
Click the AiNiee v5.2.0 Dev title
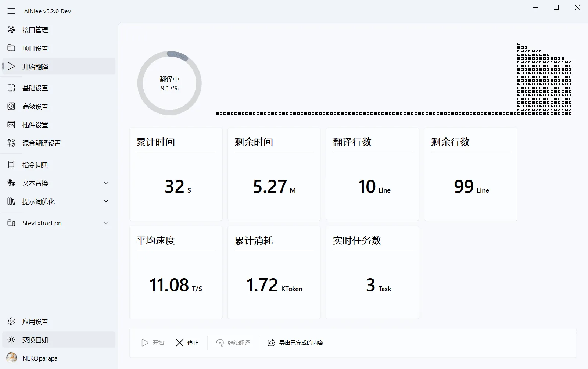click(x=47, y=11)
